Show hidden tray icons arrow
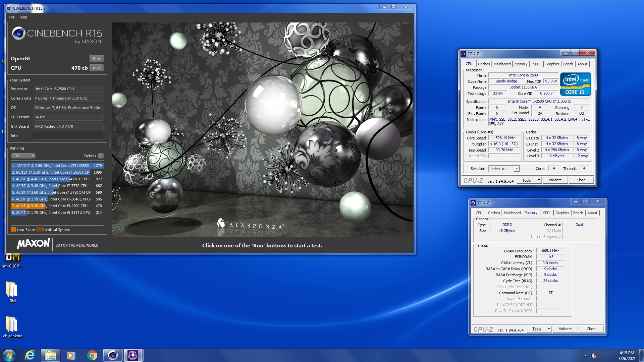 tap(586, 356)
